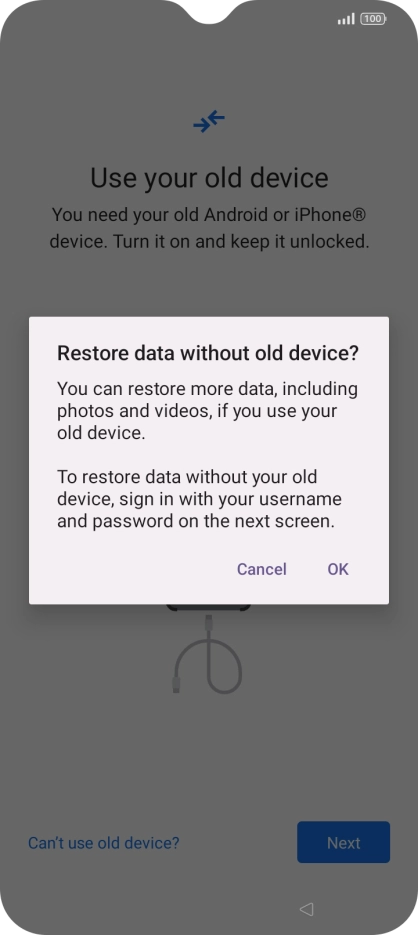Tap the dimmed area above the dialog
Screen dimensions: 418x935
tap(209, 286)
